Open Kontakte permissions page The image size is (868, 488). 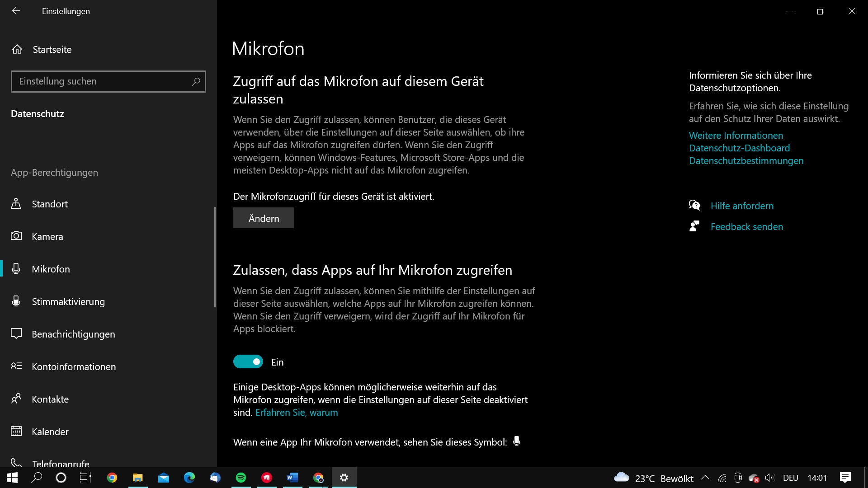tap(50, 399)
